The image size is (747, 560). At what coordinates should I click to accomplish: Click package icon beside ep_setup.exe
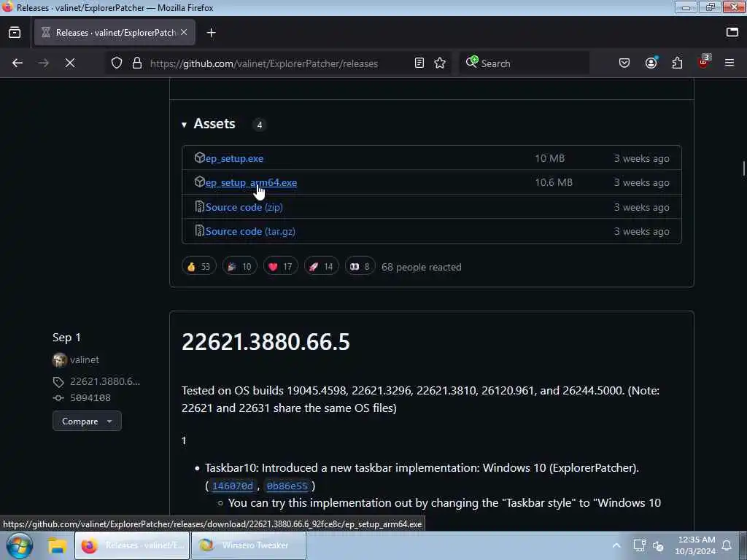[200, 157]
